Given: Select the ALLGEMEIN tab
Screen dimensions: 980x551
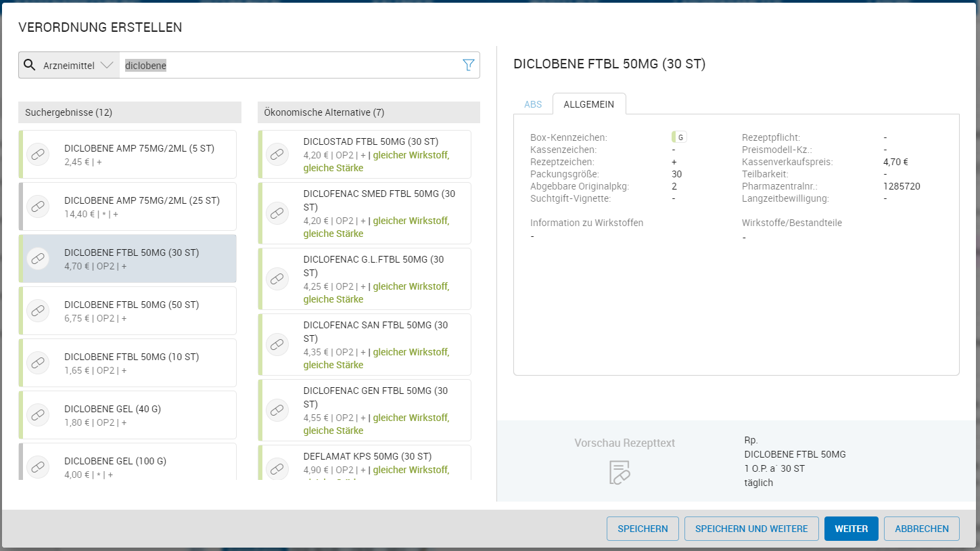Looking at the screenshot, I should point(588,104).
